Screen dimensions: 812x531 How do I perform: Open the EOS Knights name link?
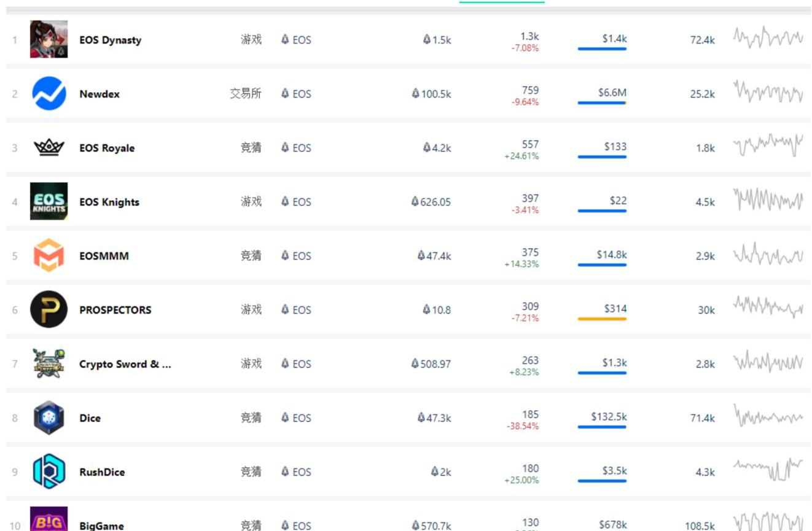(x=109, y=202)
